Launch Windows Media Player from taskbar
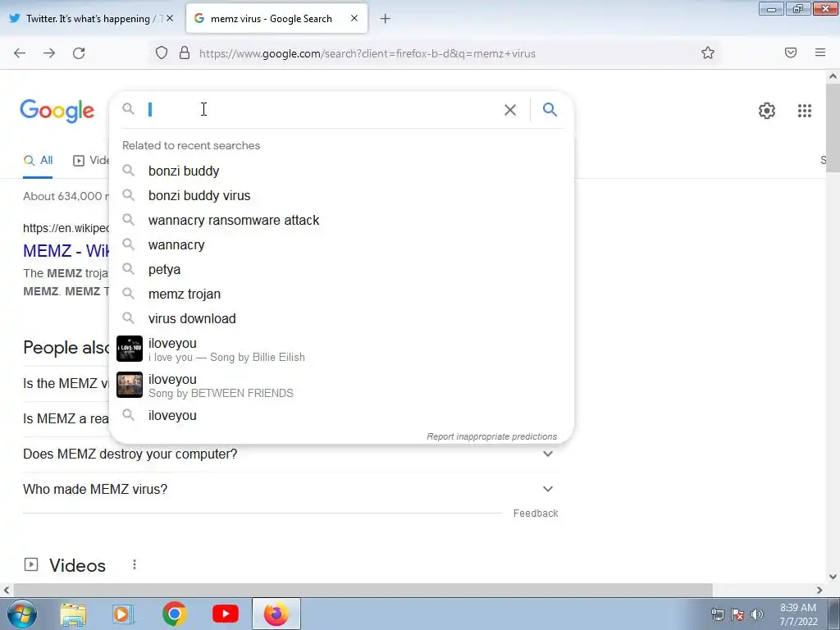This screenshot has width=840, height=630. 123,614
